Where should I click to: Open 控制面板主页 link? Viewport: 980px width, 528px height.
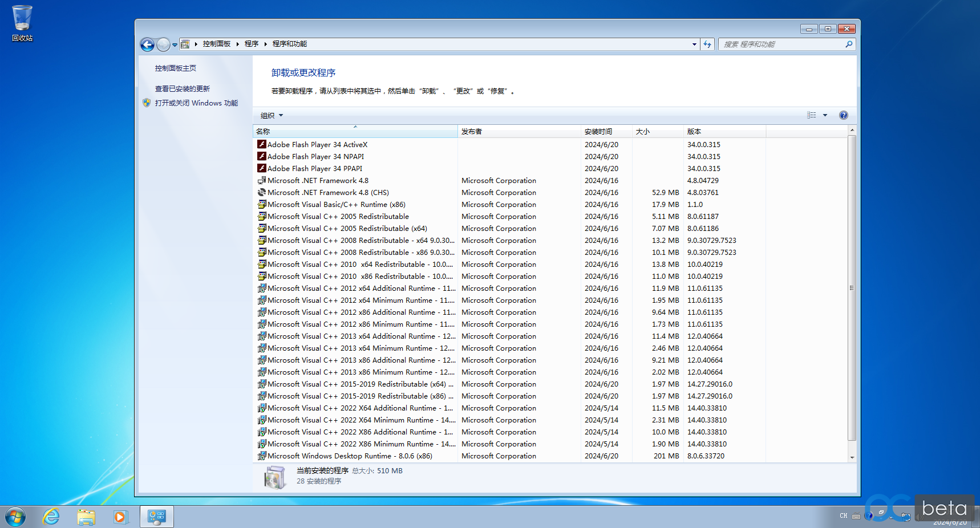pos(176,68)
